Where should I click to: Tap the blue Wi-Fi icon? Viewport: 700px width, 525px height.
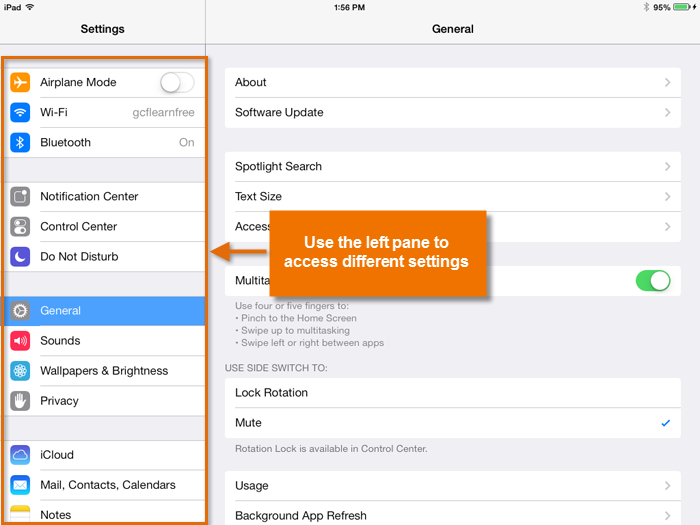[20, 112]
